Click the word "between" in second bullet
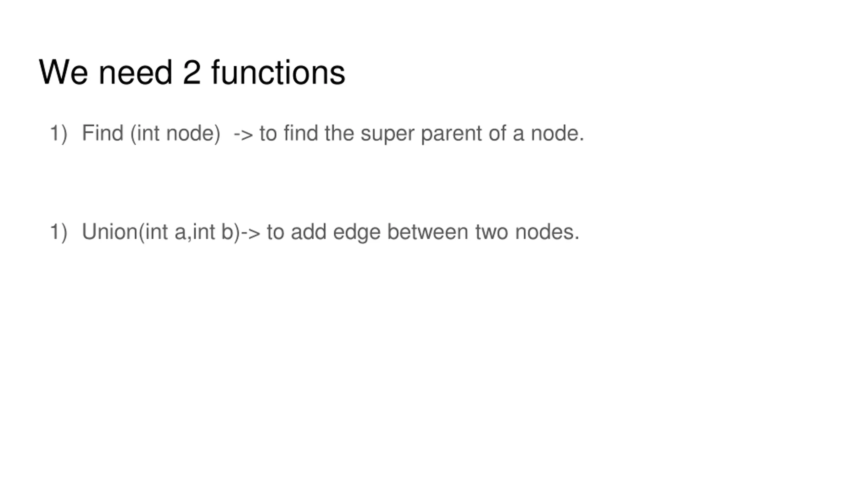This screenshot has height=488, width=868. (428, 232)
